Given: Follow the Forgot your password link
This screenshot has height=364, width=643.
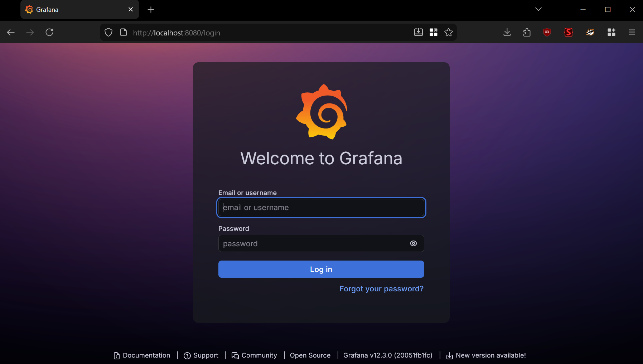Looking at the screenshot, I should (381, 289).
